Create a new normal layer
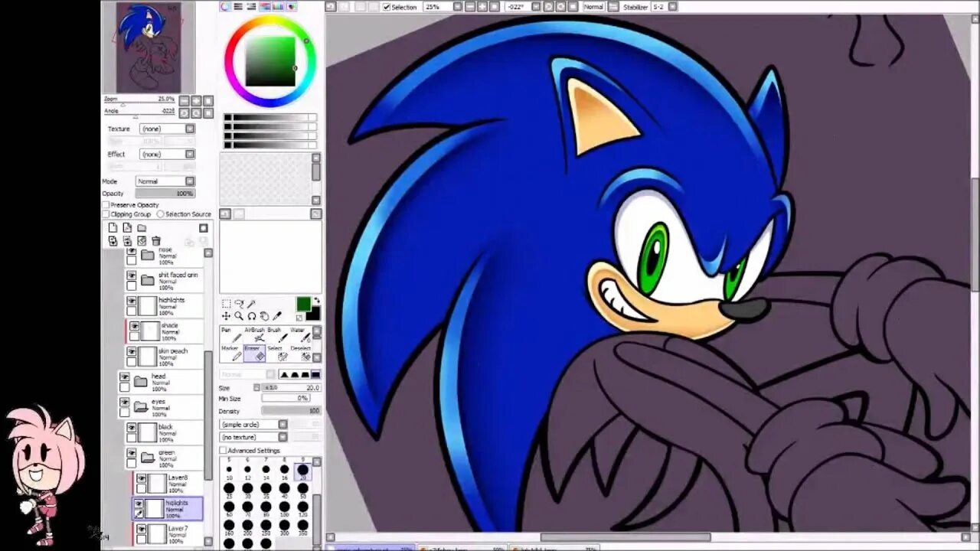 (113, 228)
